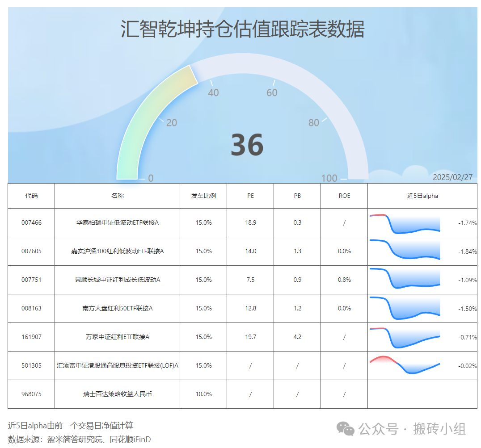Click fund code 007751
Image resolution: width=481 pixels, height=448 pixels.
(x=31, y=280)
